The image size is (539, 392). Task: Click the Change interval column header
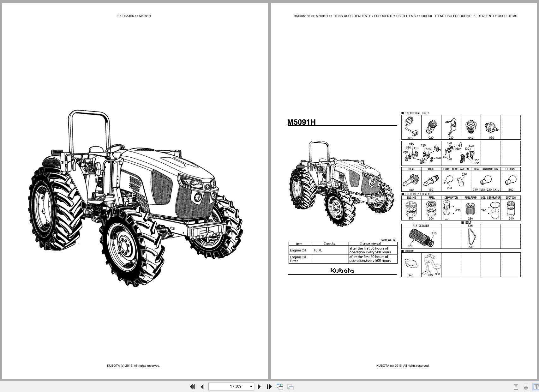click(370, 244)
